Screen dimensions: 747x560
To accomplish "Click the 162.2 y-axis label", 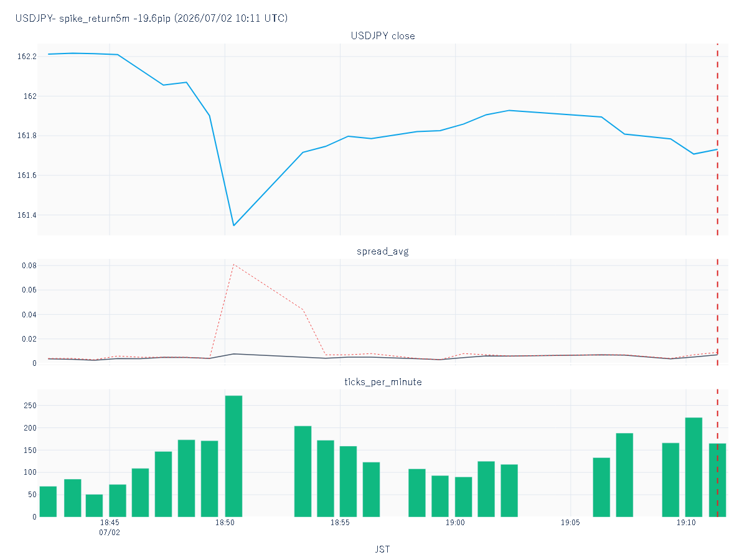I will pyautogui.click(x=26, y=57).
